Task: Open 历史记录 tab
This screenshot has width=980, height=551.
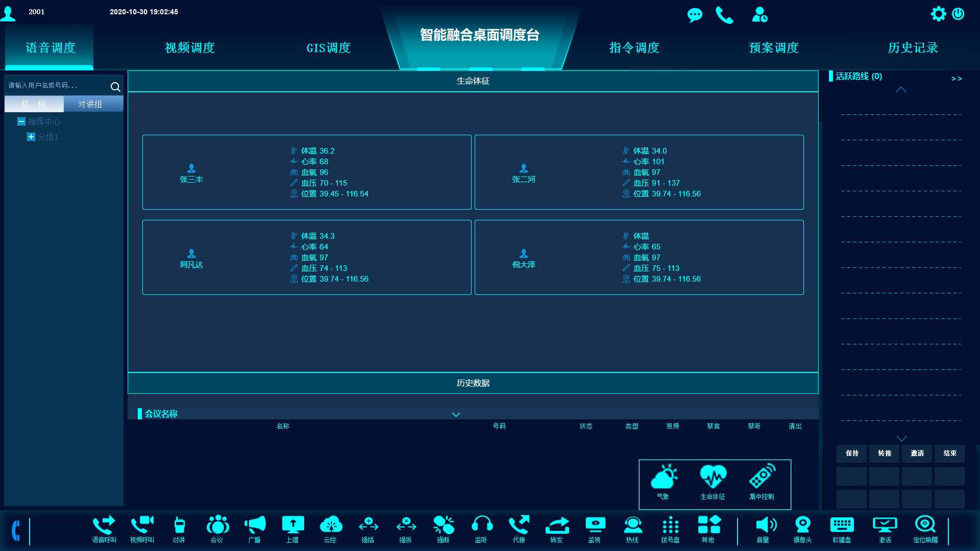Action: [912, 46]
